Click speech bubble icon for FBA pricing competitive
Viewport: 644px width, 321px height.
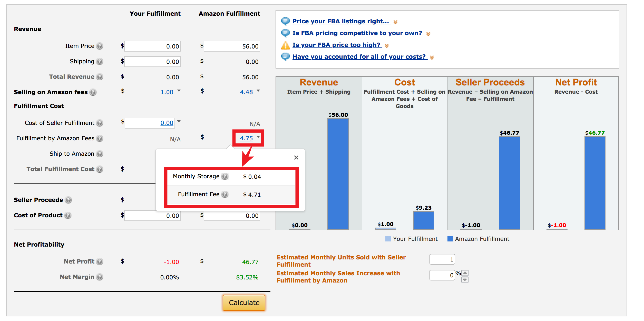click(x=285, y=33)
